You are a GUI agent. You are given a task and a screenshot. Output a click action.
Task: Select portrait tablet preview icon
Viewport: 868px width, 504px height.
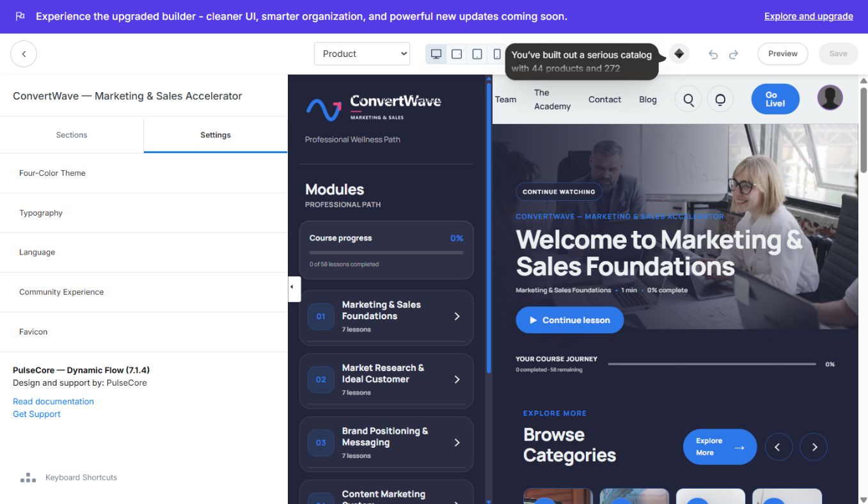[477, 54]
